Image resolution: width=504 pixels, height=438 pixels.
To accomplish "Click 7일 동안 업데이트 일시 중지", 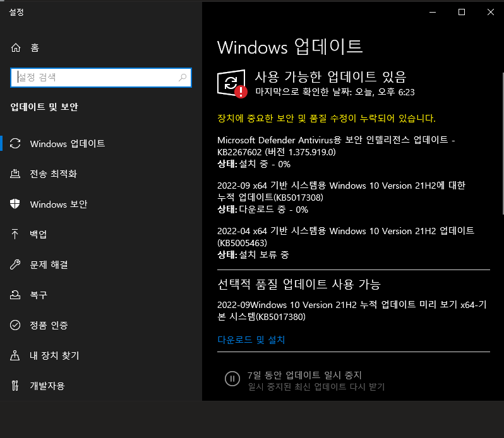I will (x=304, y=375).
